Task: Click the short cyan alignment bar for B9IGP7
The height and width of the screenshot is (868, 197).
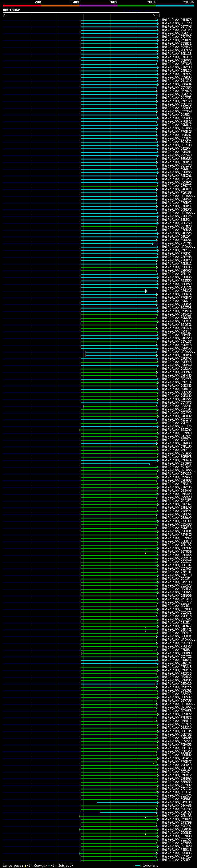Action: pos(115,464)
